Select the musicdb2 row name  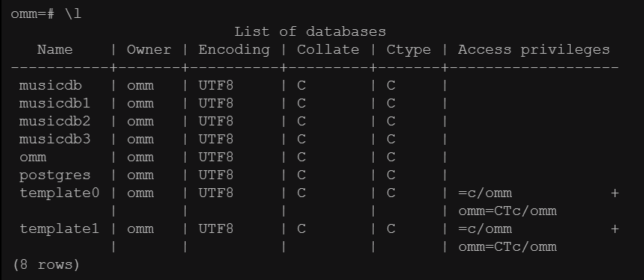pyautogui.click(x=54, y=121)
